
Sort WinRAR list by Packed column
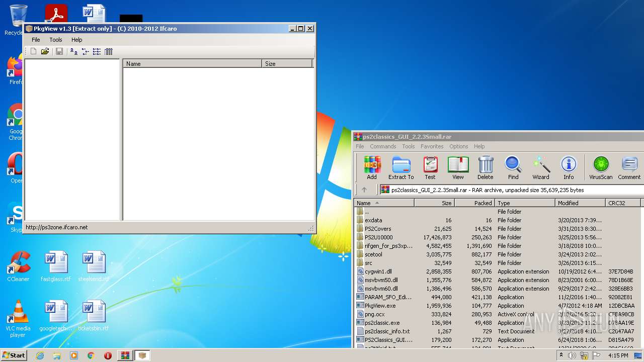tap(475, 203)
